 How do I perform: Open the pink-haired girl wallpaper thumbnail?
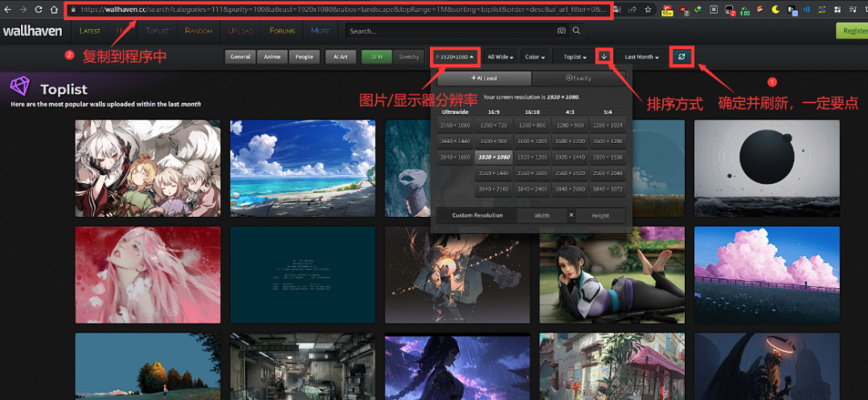[x=148, y=275]
